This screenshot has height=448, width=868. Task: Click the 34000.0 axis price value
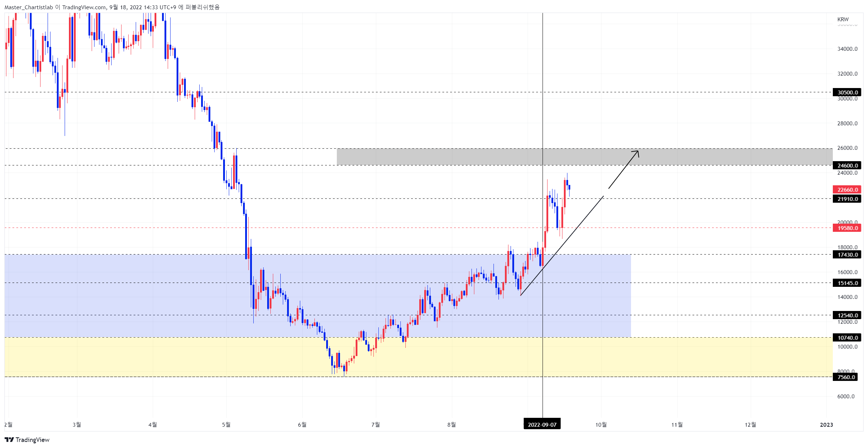tap(847, 49)
